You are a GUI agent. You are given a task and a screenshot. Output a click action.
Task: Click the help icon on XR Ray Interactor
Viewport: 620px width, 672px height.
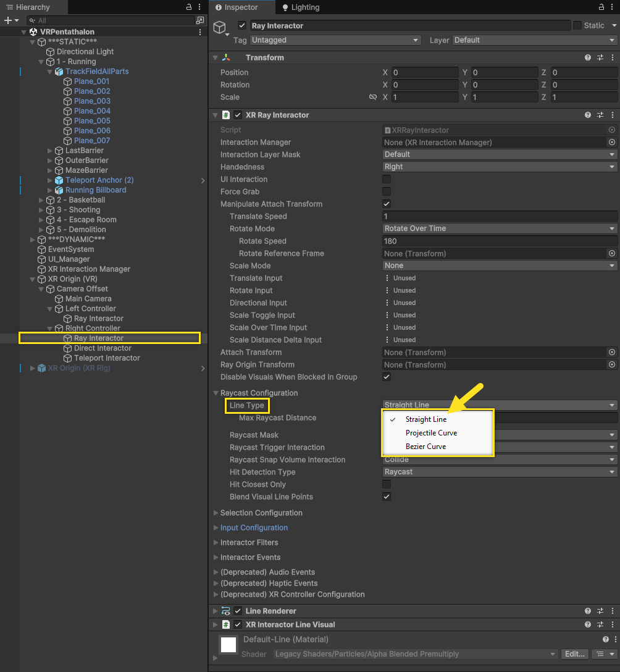click(x=587, y=115)
